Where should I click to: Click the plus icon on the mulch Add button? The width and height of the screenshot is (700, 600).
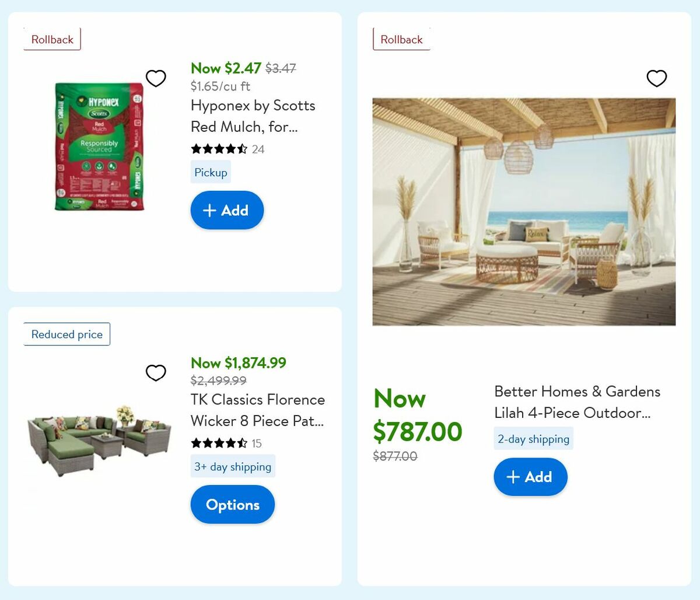coord(210,210)
